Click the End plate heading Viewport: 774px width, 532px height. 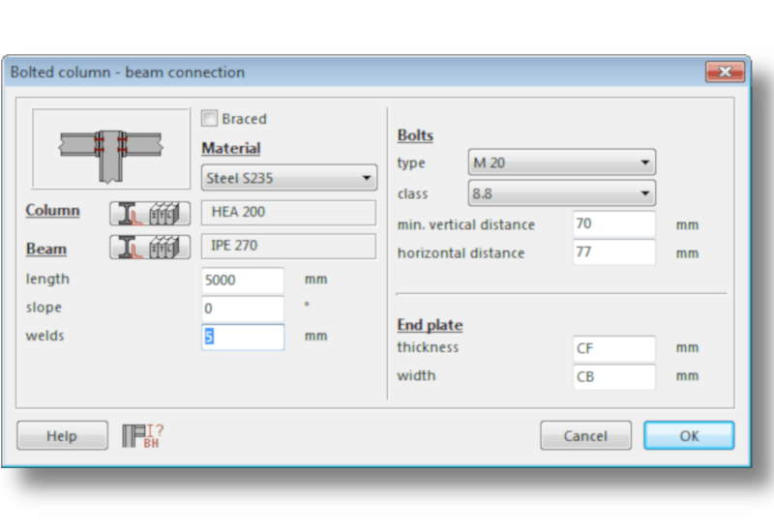[x=430, y=325]
